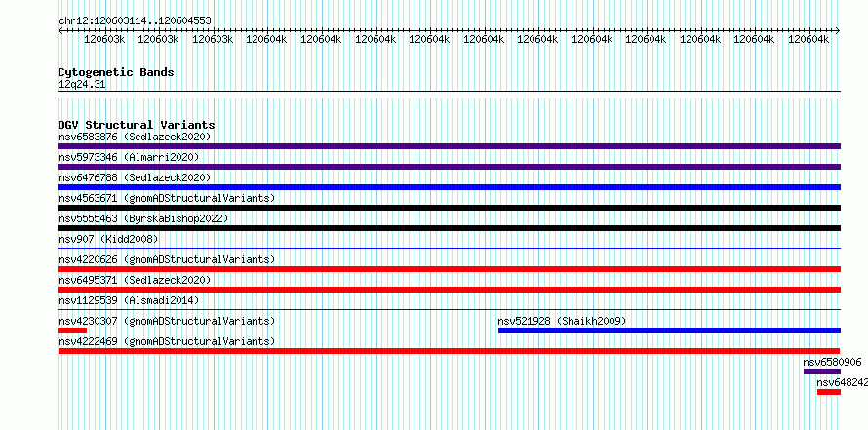Click the nsv4220626 (gnomADStructuralVariants) label
Viewport: 868px width, 430px height.
(x=167, y=259)
